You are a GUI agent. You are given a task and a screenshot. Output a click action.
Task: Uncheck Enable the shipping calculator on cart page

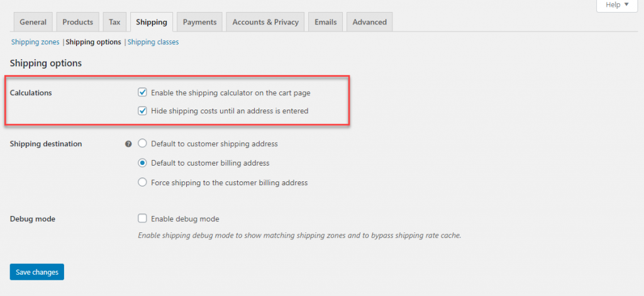pyautogui.click(x=143, y=93)
